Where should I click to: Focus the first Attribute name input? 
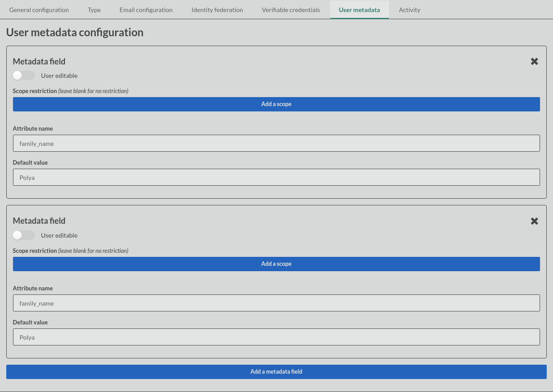coord(276,143)
